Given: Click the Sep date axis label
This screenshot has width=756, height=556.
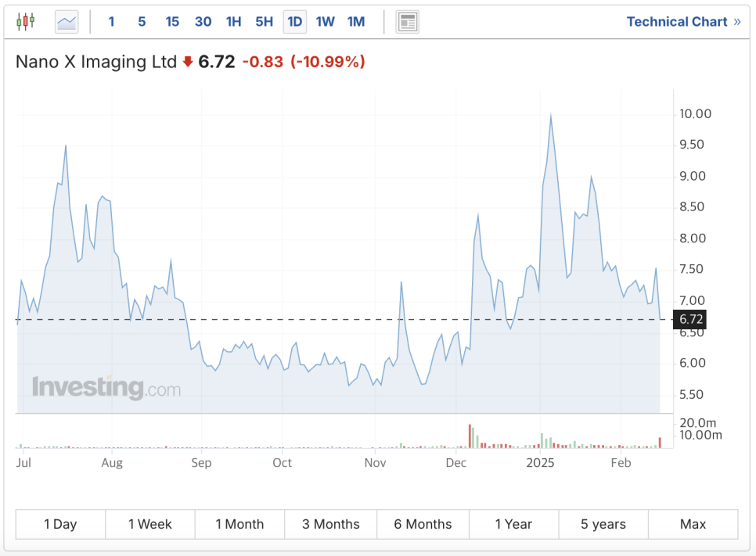Looking at the screenshot, I should [201, 462].
